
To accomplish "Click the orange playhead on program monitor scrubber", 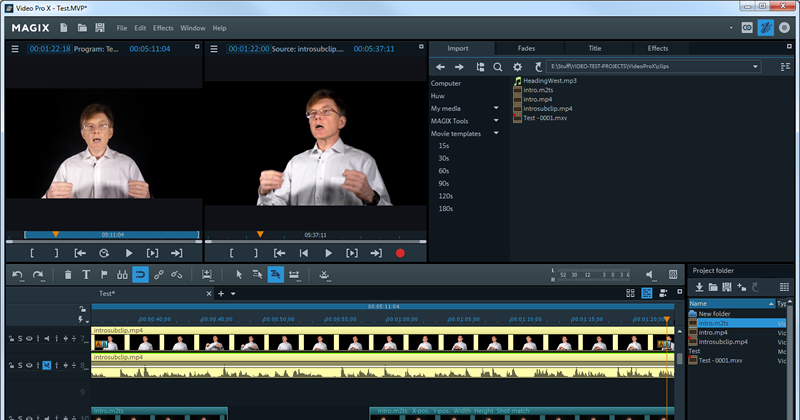I will coord(56,234).
